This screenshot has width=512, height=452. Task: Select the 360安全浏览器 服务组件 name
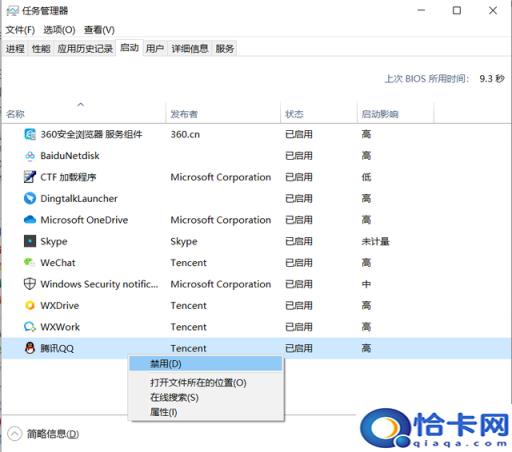(91, 134)
